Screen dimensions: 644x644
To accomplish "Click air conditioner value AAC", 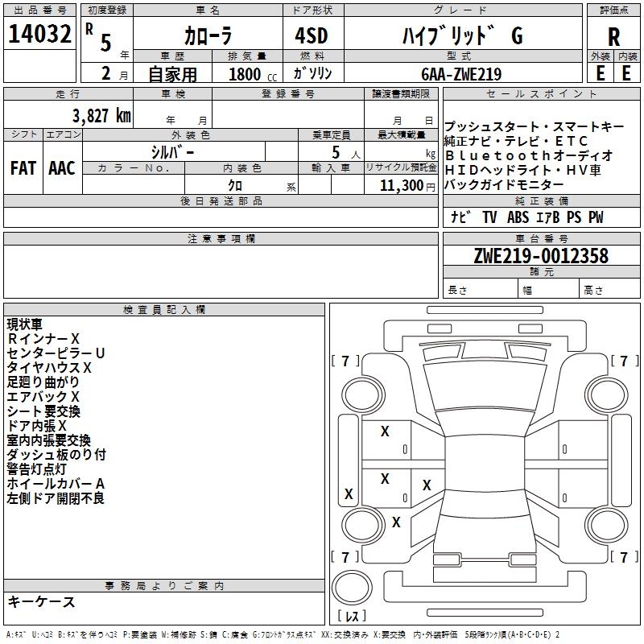I will 62,168.
